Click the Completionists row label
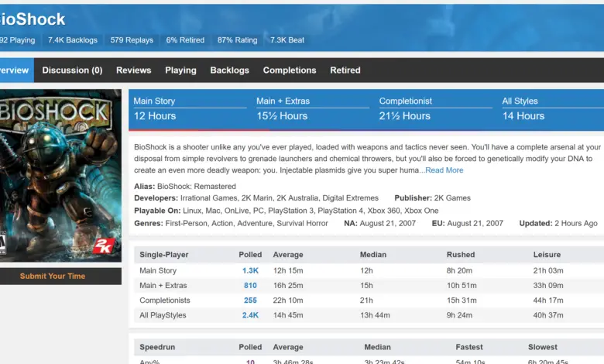 click(165, 300)
